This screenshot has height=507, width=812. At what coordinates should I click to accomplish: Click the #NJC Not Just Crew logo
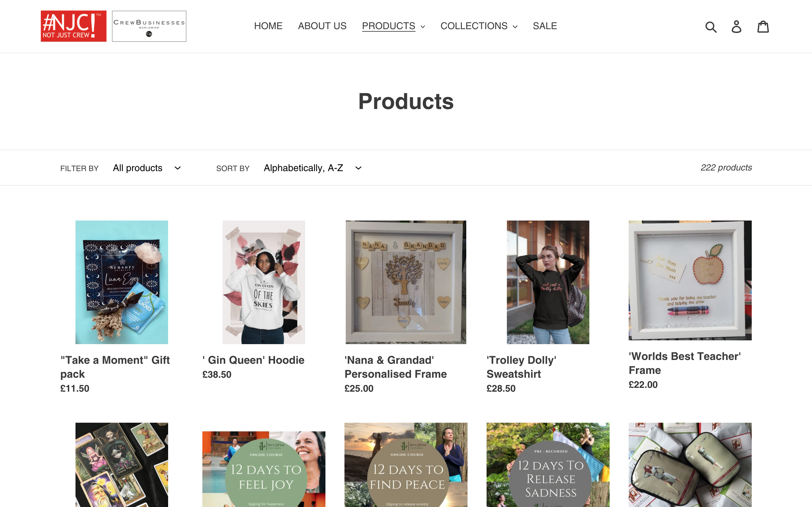[x=74, y=26]
